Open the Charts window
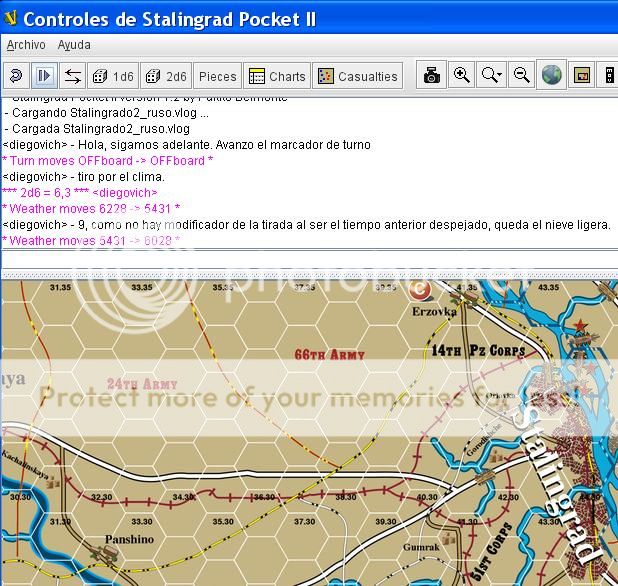This screenshot has height=586, width=618. pos(277,76)
